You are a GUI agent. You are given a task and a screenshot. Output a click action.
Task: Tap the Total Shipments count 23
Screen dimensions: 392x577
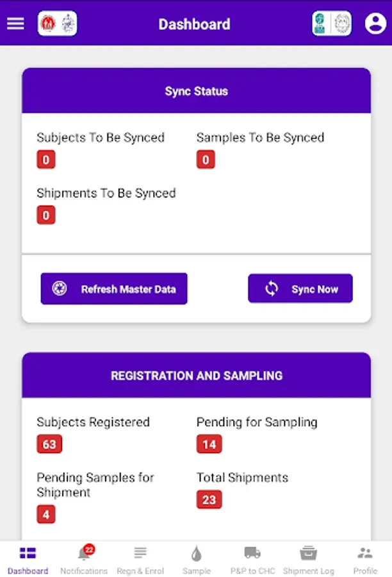[209, 499]
